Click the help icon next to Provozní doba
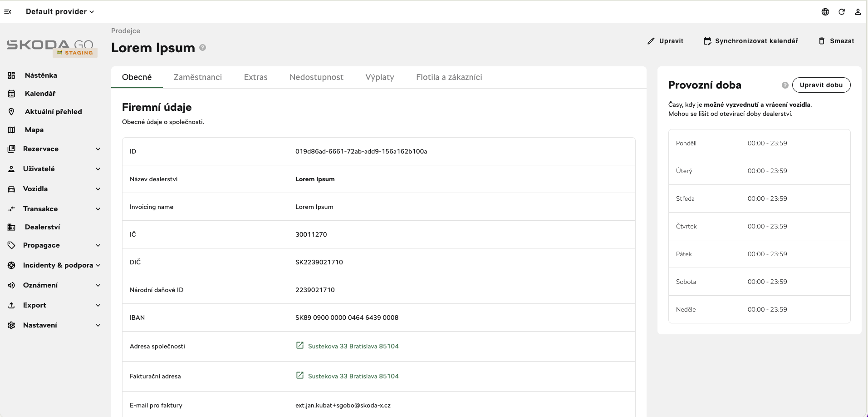 (785, 85)
